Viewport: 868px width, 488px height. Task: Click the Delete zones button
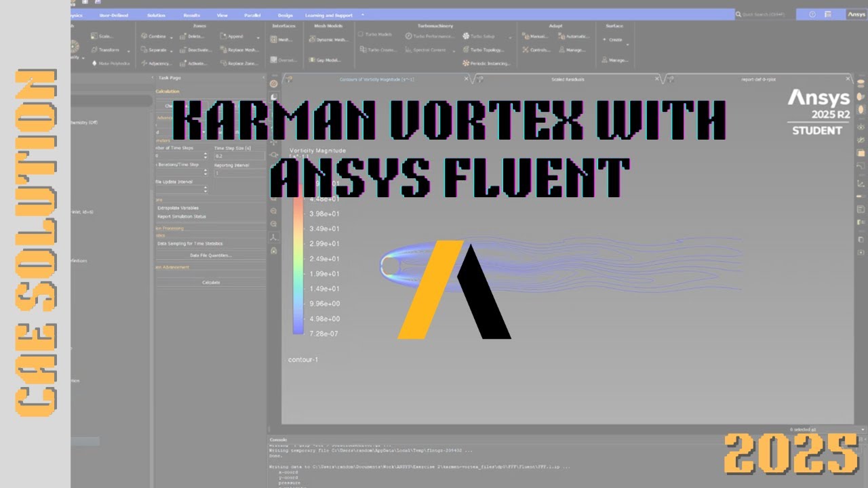(x=193, y=37)
